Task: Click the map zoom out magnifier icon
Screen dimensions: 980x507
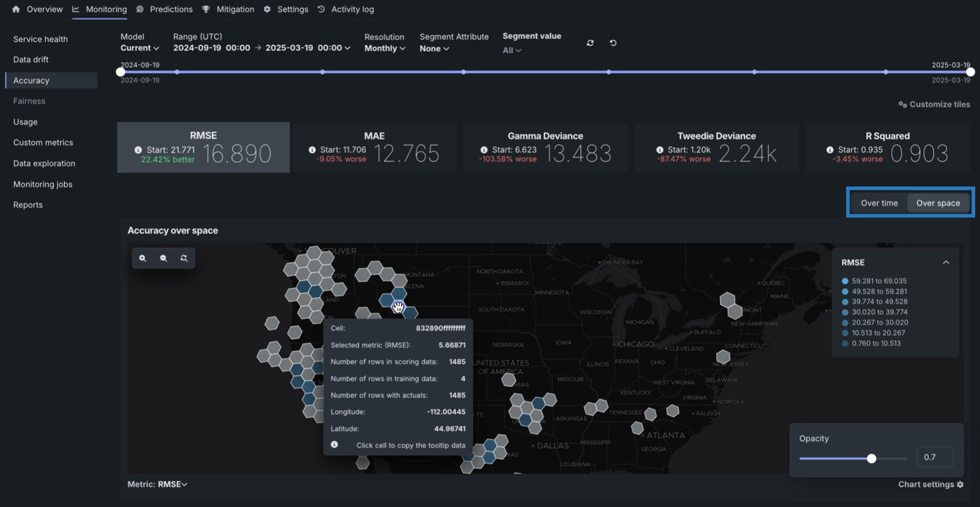Action: 163,258
